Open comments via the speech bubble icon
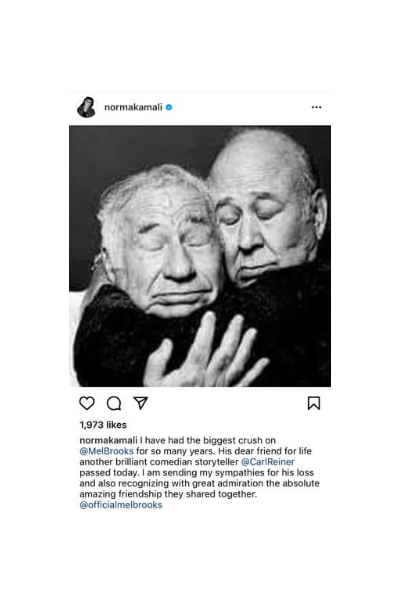 114,403
